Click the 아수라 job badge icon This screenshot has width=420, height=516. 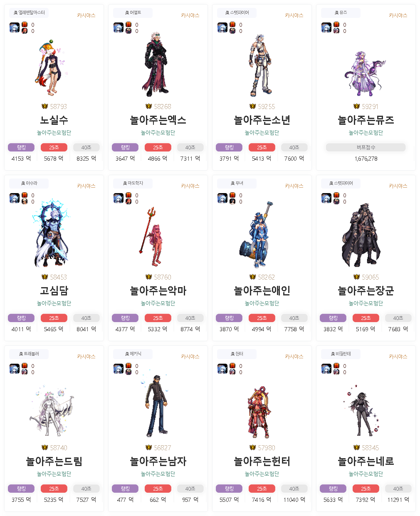[23, 183]
